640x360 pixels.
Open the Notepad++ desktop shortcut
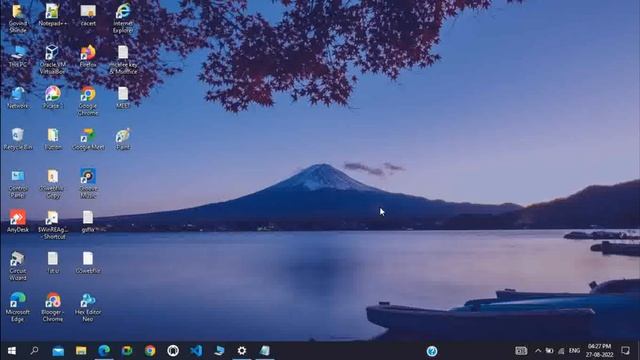52,15
